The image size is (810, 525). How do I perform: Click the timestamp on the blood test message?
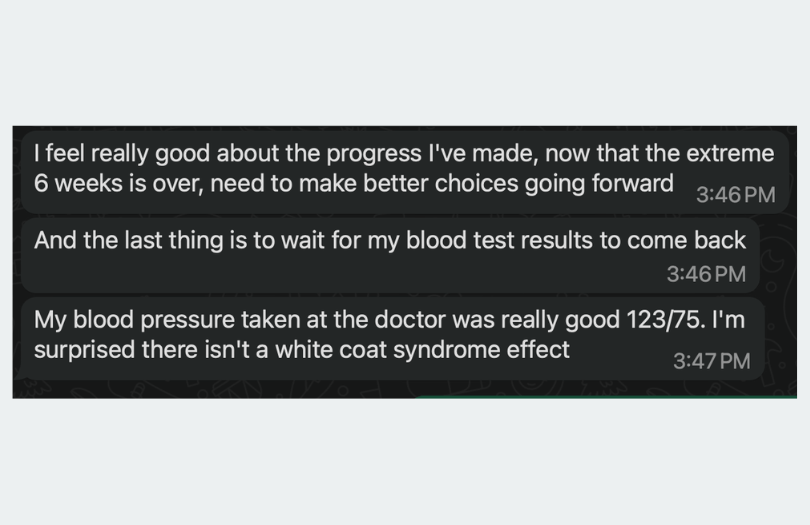click(x=706, y=273)
